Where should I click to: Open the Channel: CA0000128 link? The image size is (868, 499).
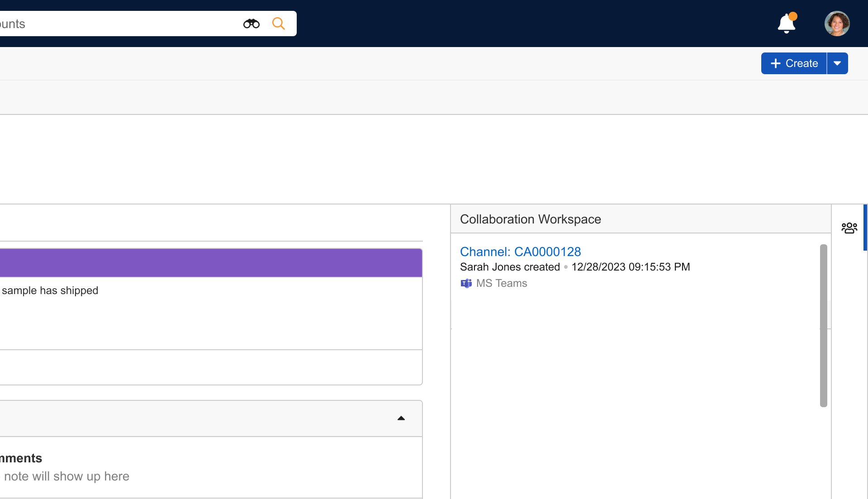pyautogui.click(x=520, y=252)
